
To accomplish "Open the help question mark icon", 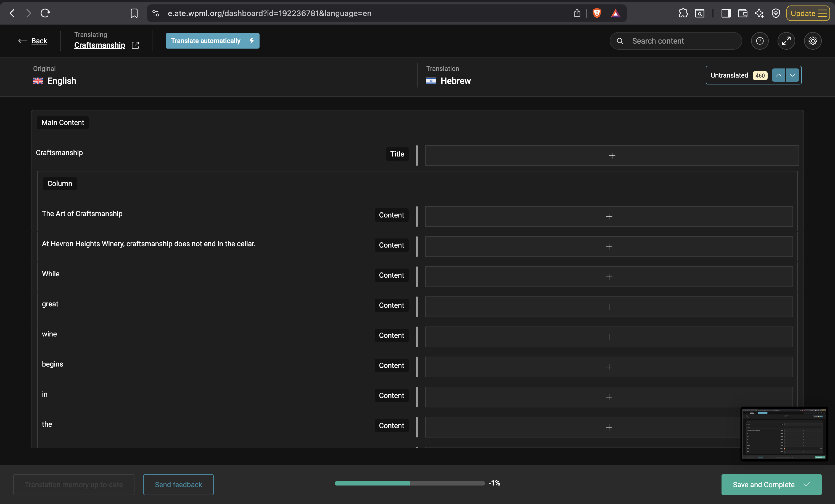I will 759,41.
